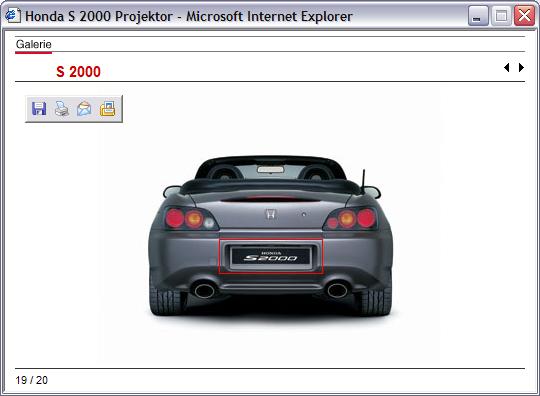Select the Galerie tab
The height and width of the screenshot is (396, 540).
33,44
